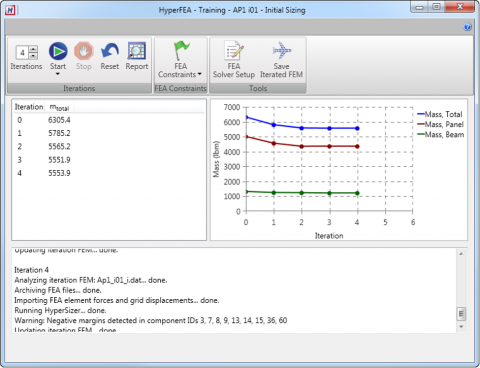This screenshot has width=480, height=368.
Task: Click the 'Iteration 4' log heading
Action: point(31,270)
